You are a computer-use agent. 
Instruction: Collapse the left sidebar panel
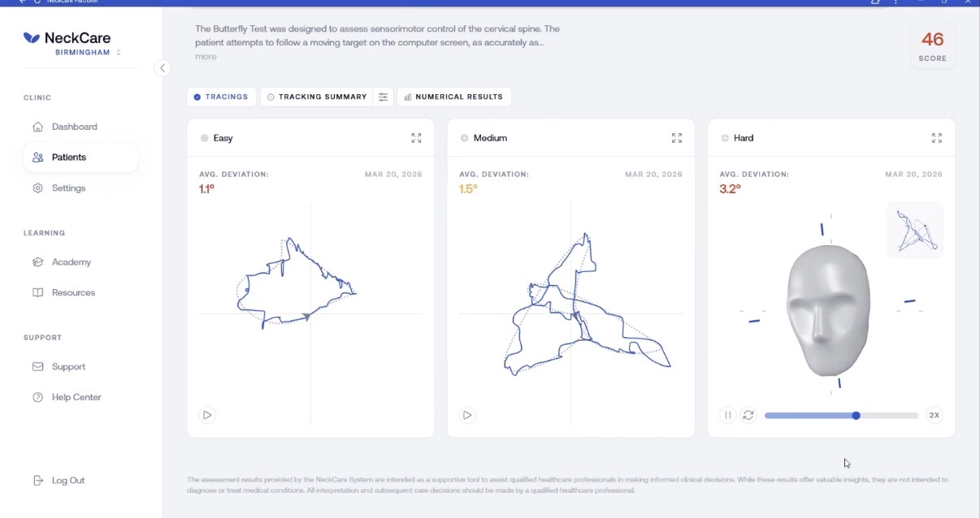pyautogui.click(x=163, y=68)
